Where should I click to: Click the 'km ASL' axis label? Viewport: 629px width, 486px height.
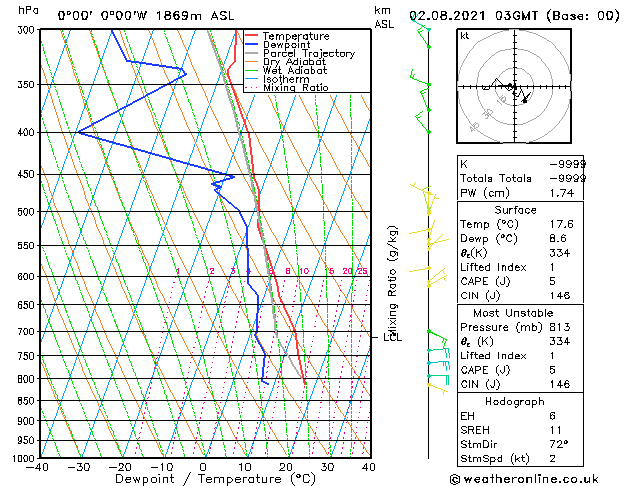tap(384, 17)
